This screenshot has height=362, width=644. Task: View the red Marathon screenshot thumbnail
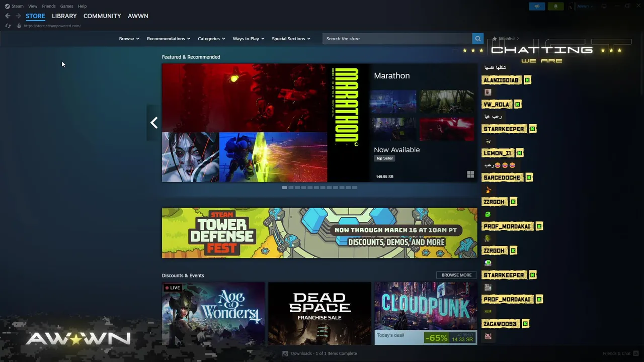point(447,129)
